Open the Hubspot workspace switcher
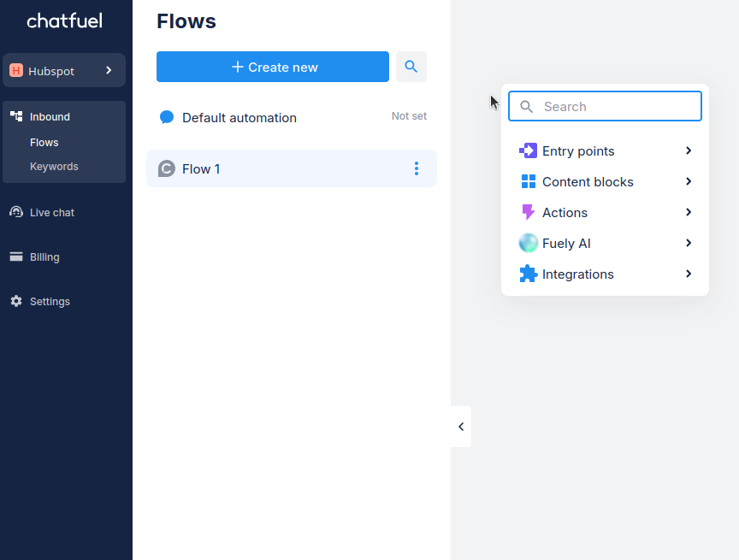Screen dimensions: 739x560 pos(64,70)
